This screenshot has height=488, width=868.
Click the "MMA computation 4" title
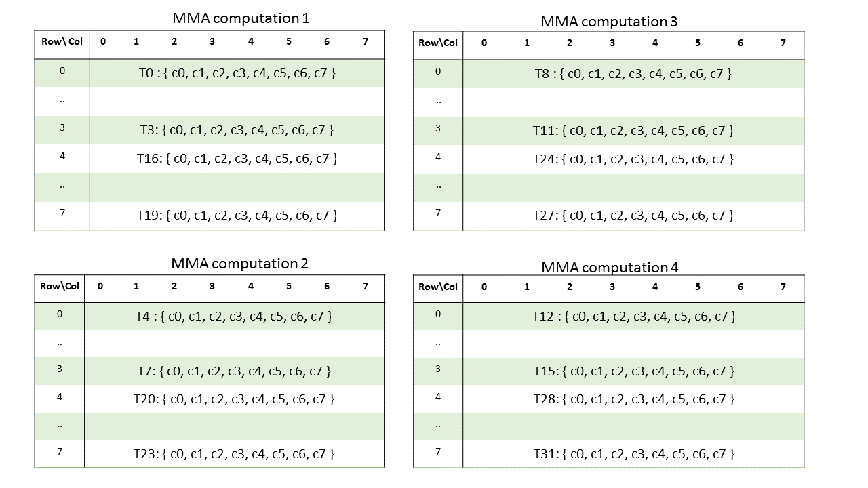610,267
